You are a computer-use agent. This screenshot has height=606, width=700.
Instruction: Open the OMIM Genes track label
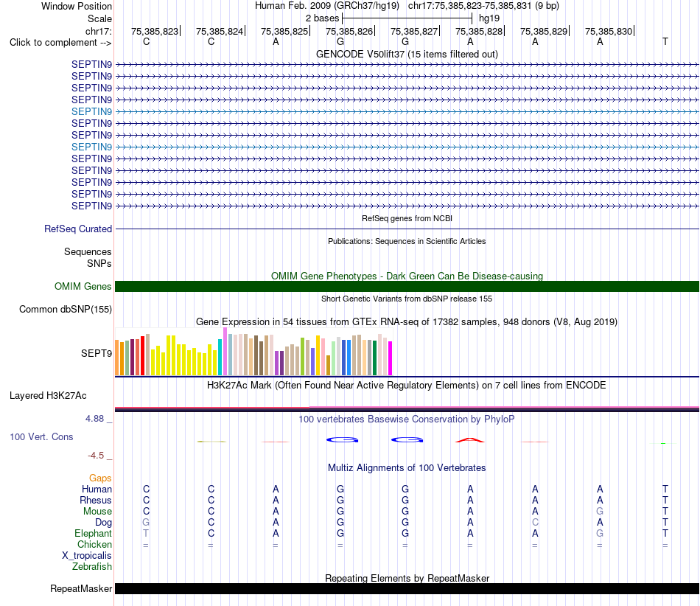pos(83,286)
